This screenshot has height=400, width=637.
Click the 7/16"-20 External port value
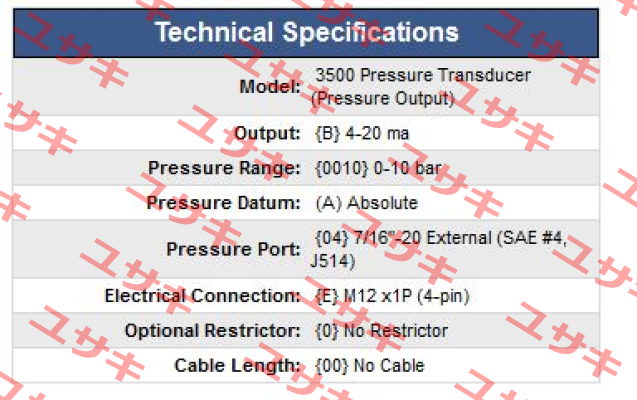439,249
